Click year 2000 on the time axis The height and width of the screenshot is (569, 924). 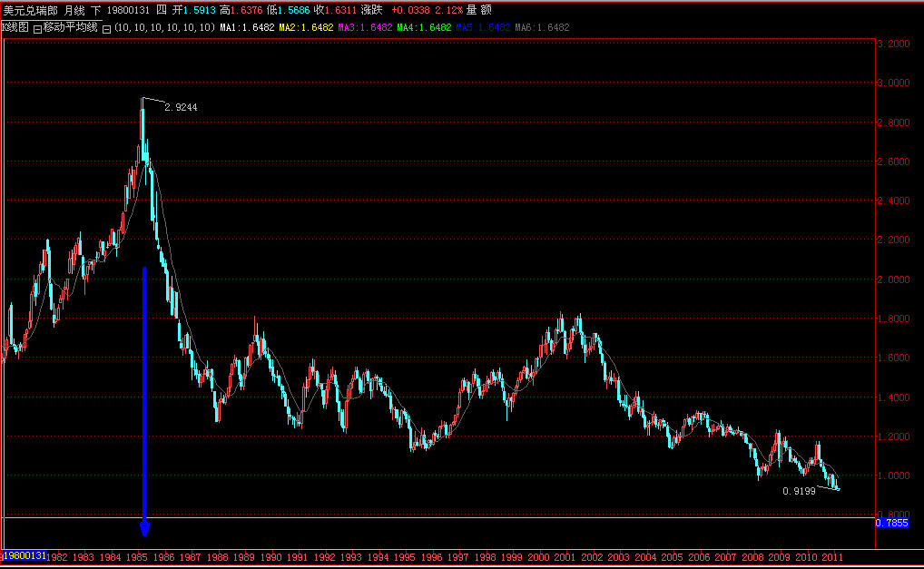point(538,557)
